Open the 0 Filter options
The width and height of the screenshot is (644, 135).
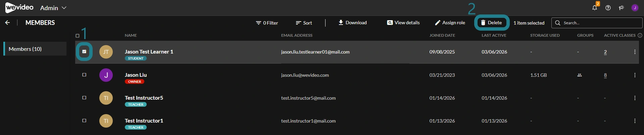[x=267, y=23]
